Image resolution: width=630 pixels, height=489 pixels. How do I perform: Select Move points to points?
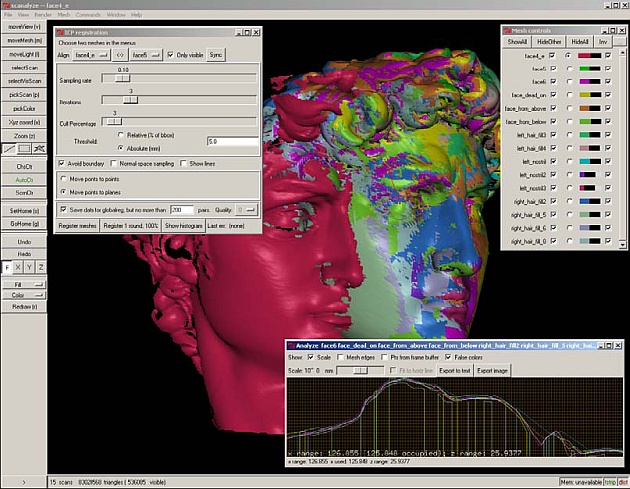pyautogui.click(x=63, y=179)
